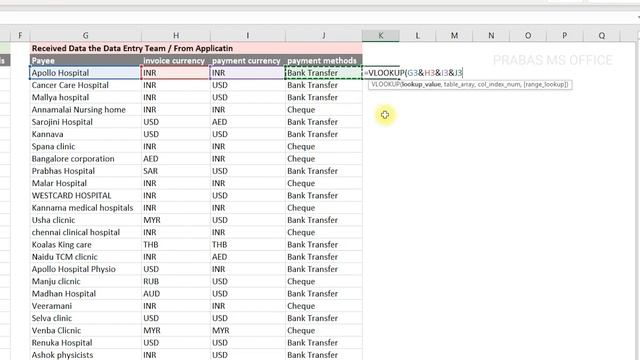Select the 'Annamalai Nursing home' cell
This screenshot has height=360, width=640.
[85, 109]
